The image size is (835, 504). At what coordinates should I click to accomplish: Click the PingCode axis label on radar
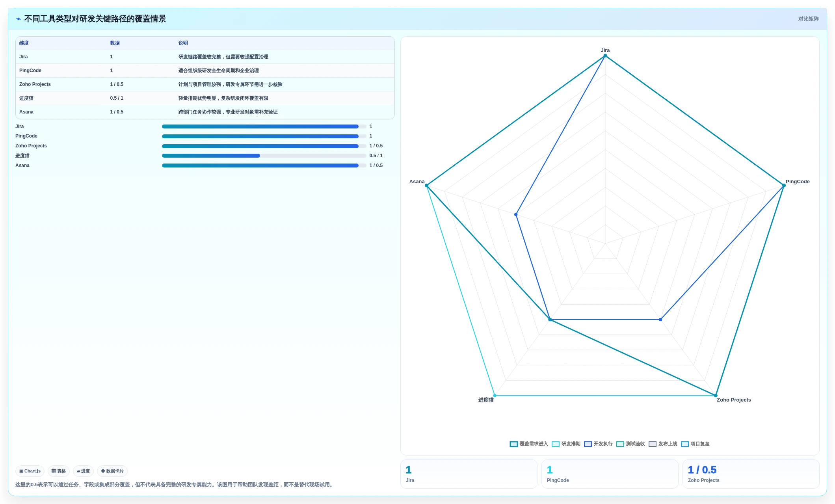pyautogui.click(x=798, y=182)
